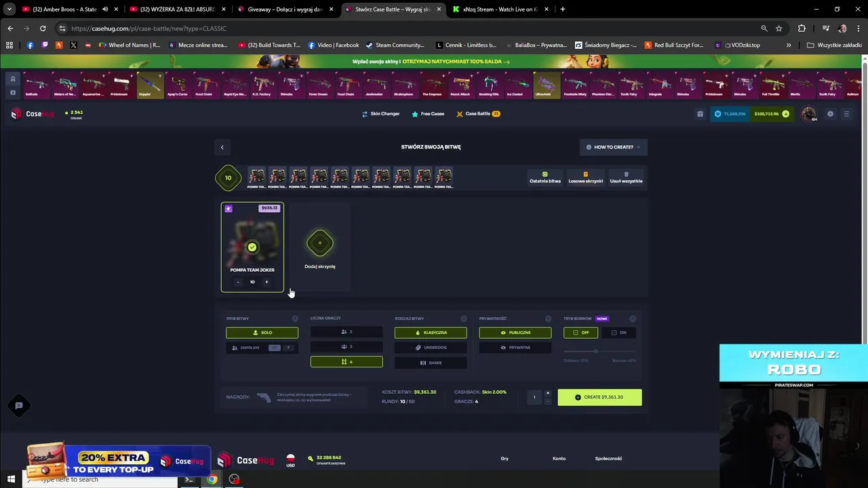Open Twitch bookmark icon
This screenshot has width=868, height=488.
45,45
